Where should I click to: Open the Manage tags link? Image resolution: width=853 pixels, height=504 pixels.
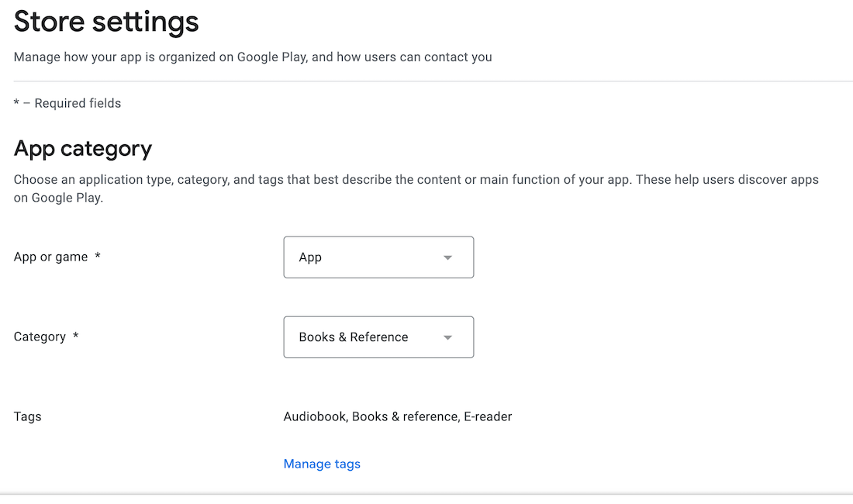[x=322, y=464]
